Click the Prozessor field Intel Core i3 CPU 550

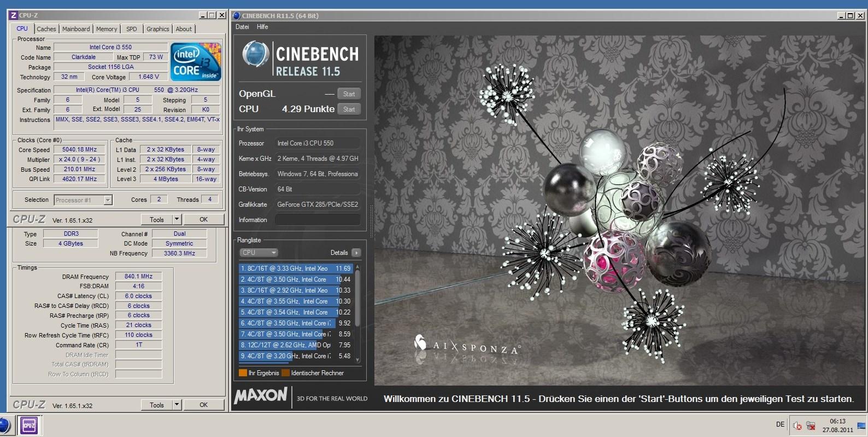click(317, 143)
